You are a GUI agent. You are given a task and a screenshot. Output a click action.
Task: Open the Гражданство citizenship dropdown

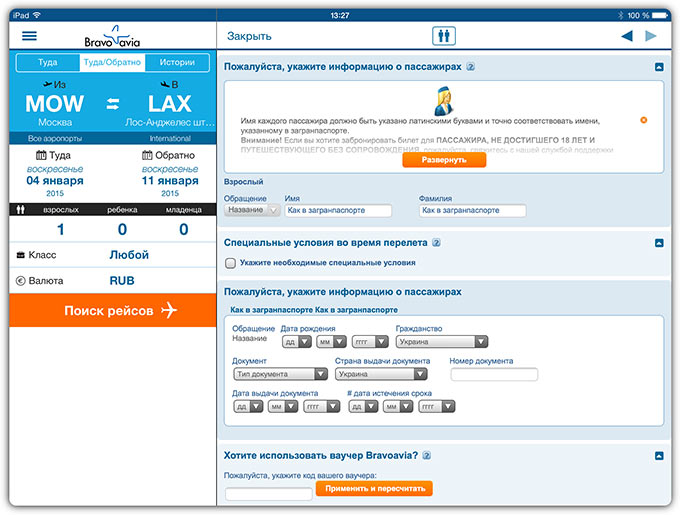click(x=441, y=342)
